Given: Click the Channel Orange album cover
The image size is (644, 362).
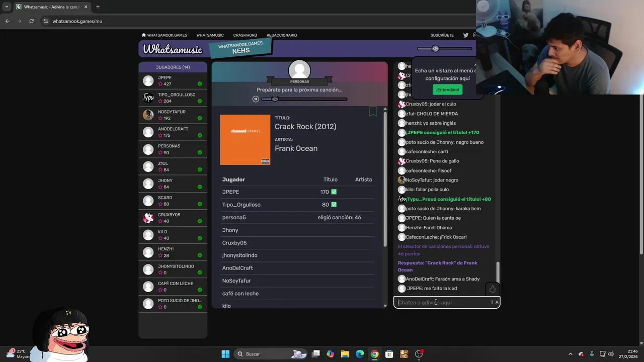Looking at the screenshot, I should [245, 140].
